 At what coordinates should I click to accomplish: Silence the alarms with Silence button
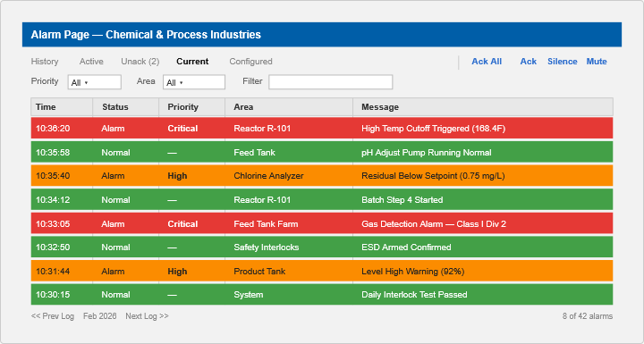563,61
